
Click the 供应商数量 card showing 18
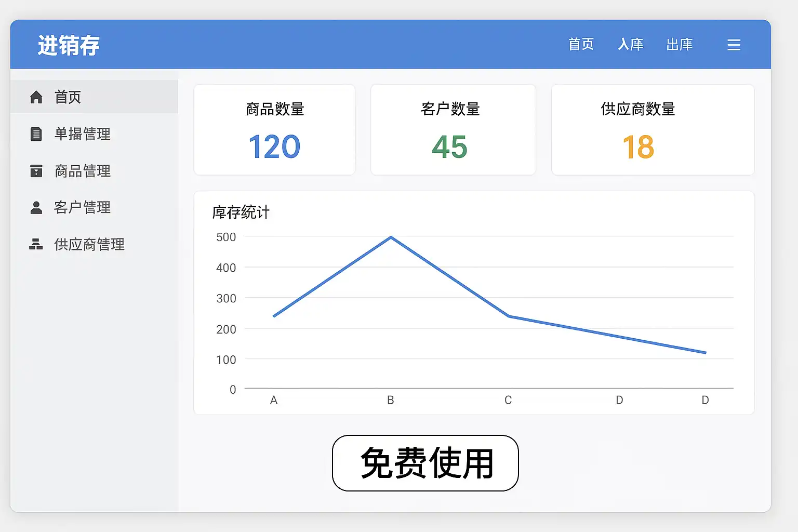pos(653,130)
